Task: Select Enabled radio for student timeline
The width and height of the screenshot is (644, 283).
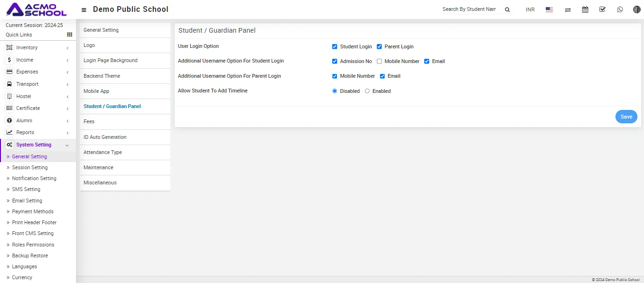Action: pyautogui.click(x=367, y=91)
